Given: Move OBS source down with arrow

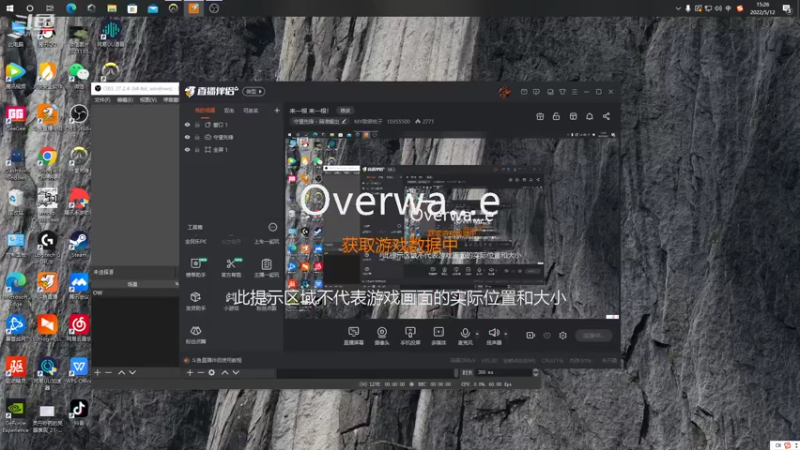Looking at the screenshot, I should (x=236, y=372).
